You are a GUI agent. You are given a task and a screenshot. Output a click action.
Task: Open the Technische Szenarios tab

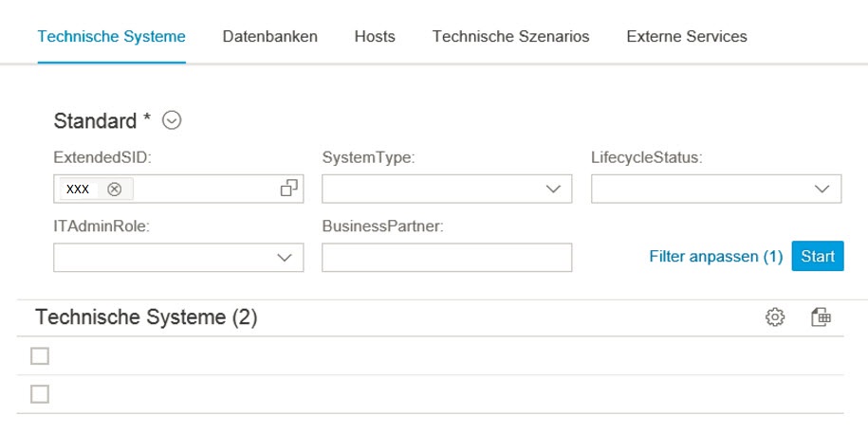pyautogui.click(x=511, y=37)
